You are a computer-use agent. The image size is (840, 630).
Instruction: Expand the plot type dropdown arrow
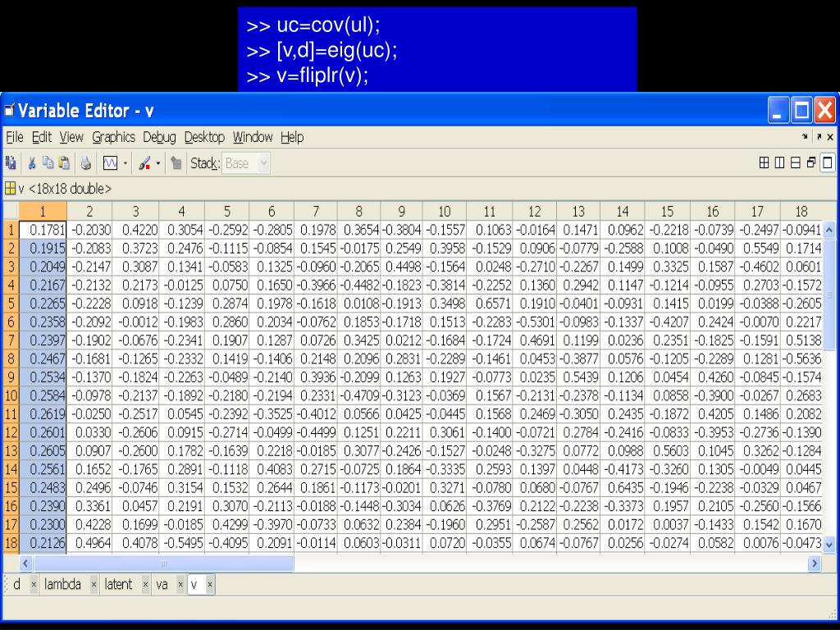[126, 163]
